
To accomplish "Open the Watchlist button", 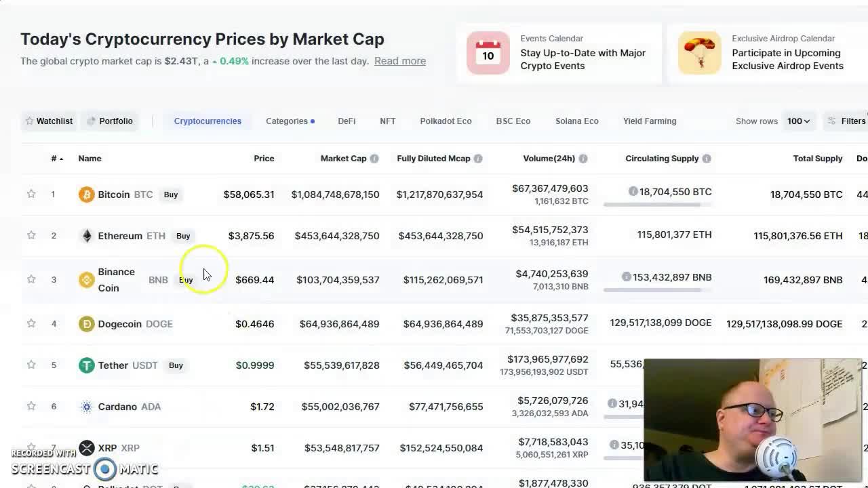I will click(48, 121).
